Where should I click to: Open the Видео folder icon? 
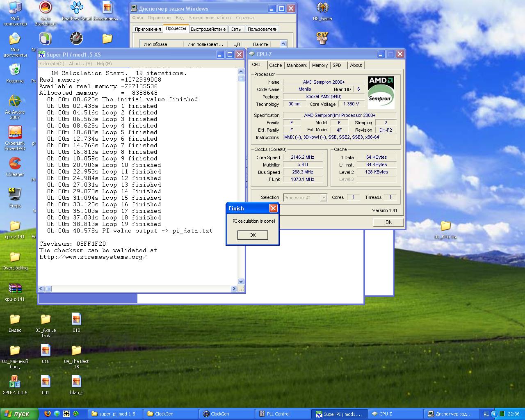[x=15, y=322]
